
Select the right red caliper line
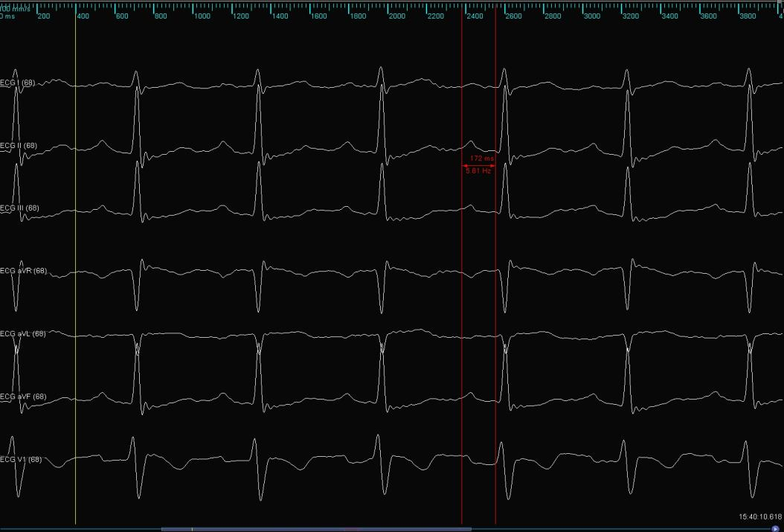495,298
